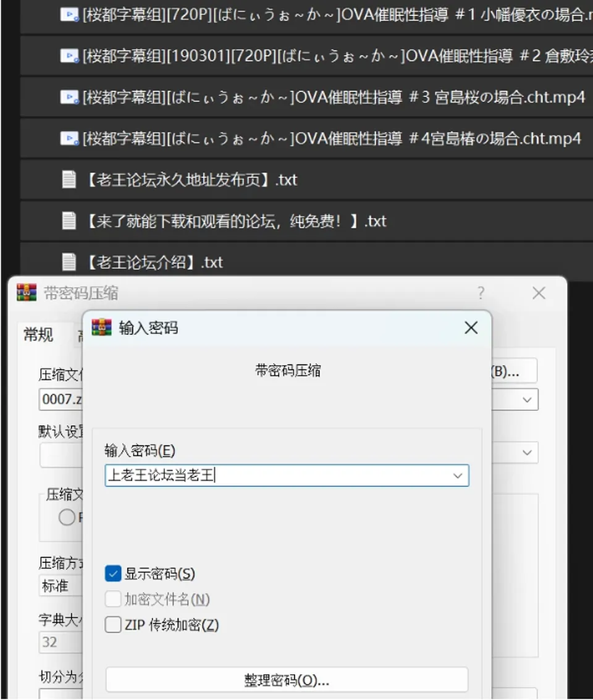Click the 输入密码(E) label
Image resolution: width=593 pixels, height=700 pixels.
pos(140,450)
